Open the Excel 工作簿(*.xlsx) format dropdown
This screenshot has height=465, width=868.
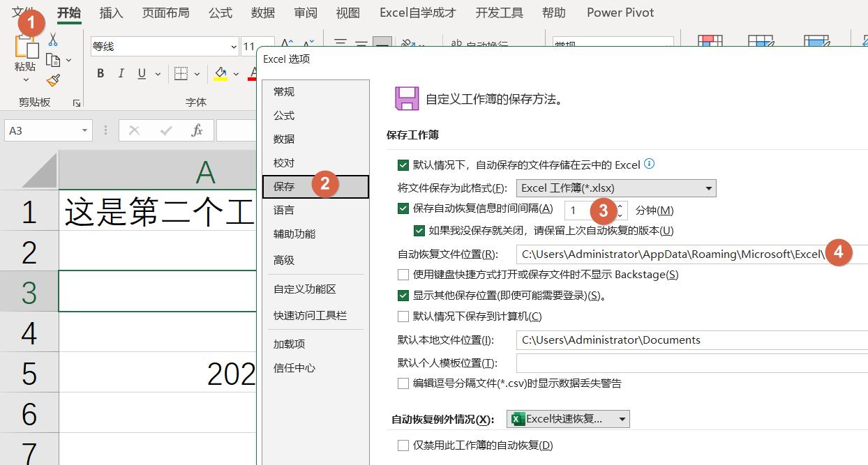(x=708, y=188)
